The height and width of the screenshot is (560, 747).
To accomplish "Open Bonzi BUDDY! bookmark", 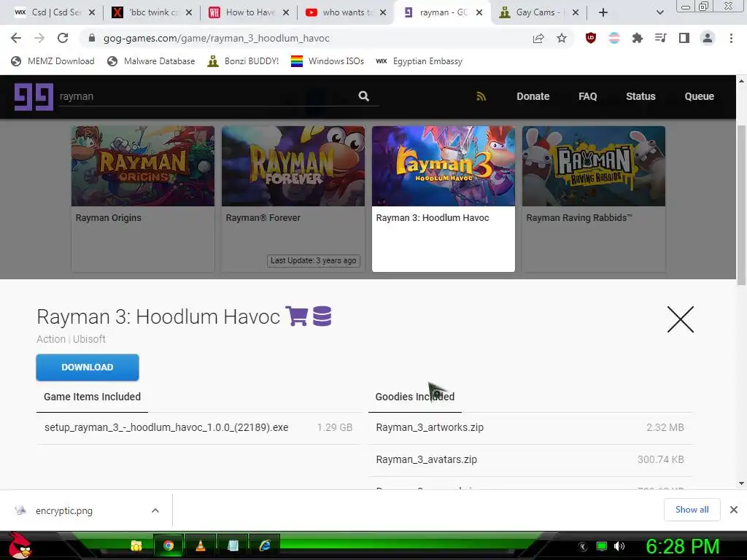I will (243, 61).
